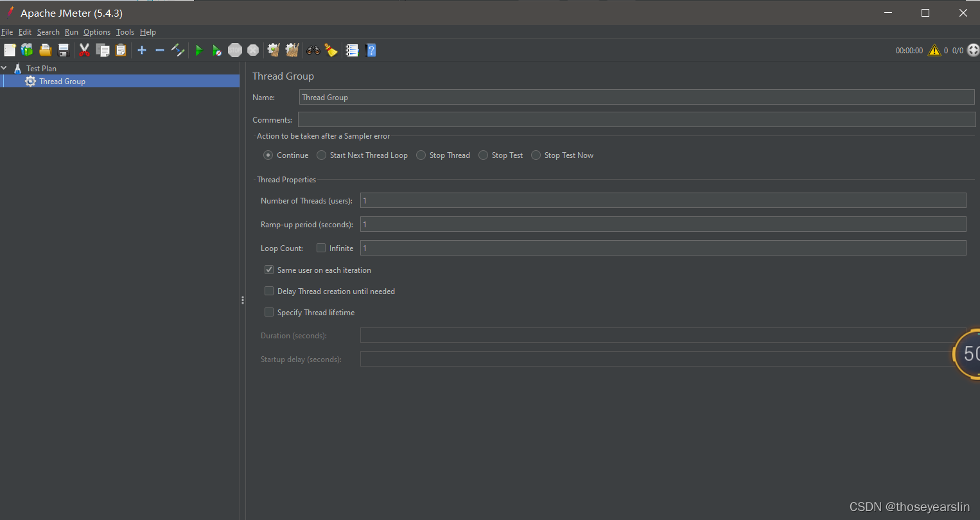This screenshot has width=980, height=520.
Task: Click the Clear All double broom icon
Action: pyautogui.click(x=292, y=50)
